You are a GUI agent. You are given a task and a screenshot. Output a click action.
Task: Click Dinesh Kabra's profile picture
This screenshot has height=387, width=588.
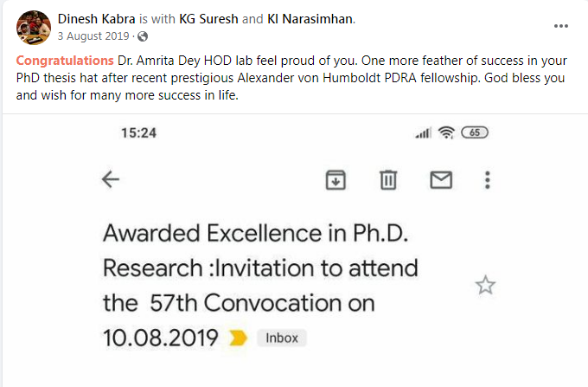point(34,27)
